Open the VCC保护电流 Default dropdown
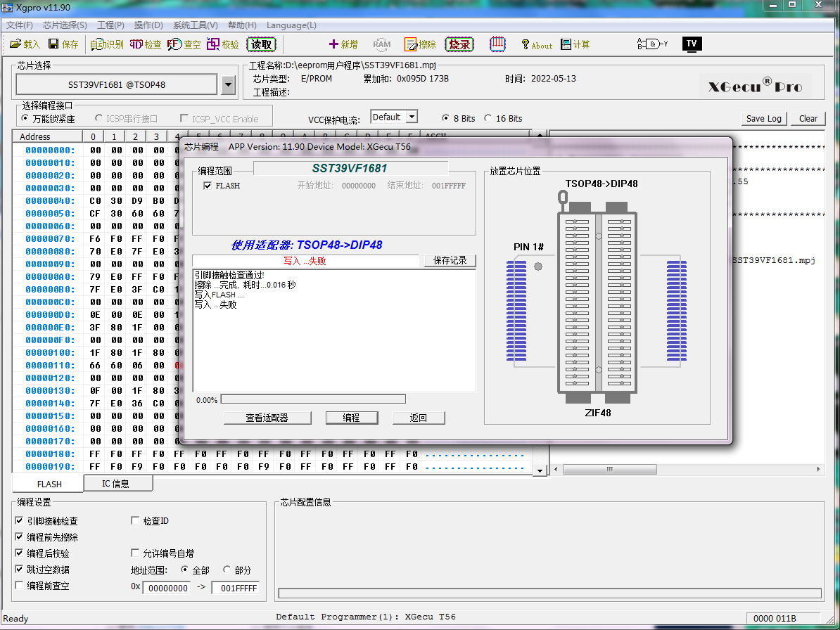The height and width of the screenshot is (630, 840). coord(394,117)
